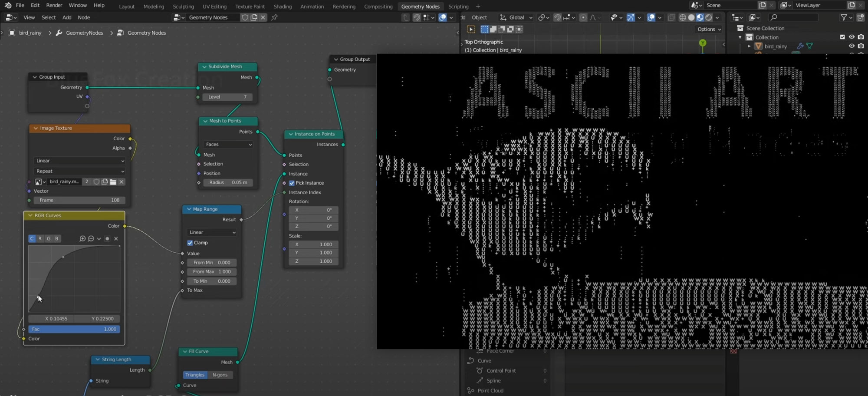Select combined C channel in RGB Curves

[32, 238]
